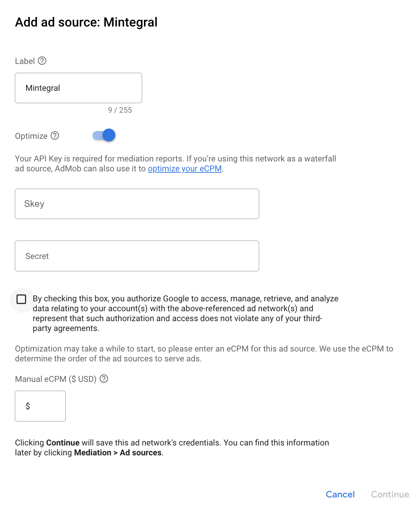420x508 pixels.
Task: Open help for the Label field
Action: 43,61
